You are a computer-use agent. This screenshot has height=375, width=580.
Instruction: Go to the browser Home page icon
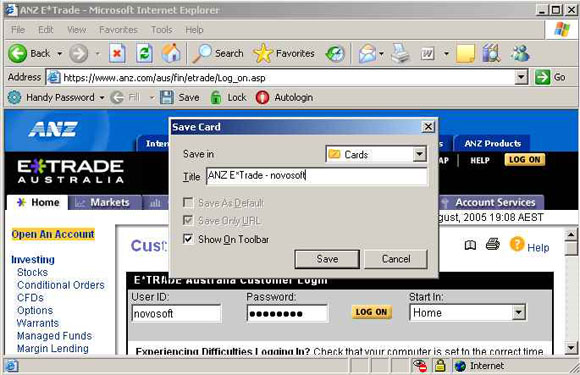pyautogui.click(x=171, y=53)
